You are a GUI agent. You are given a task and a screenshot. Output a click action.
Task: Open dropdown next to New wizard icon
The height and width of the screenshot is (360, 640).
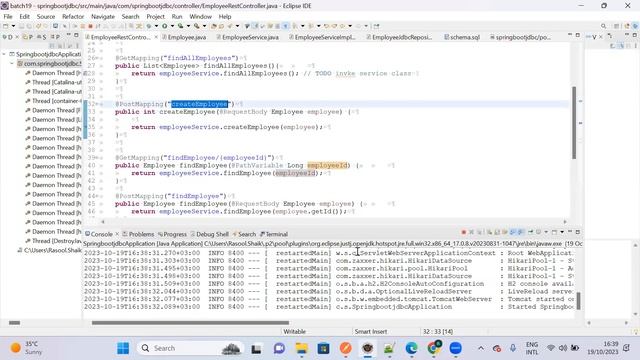coord(13,26)
